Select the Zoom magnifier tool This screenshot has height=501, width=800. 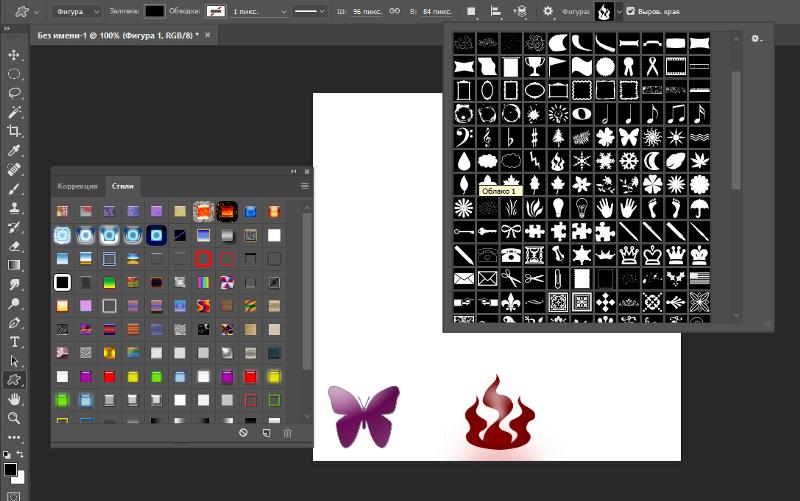(x=14, y=418)
